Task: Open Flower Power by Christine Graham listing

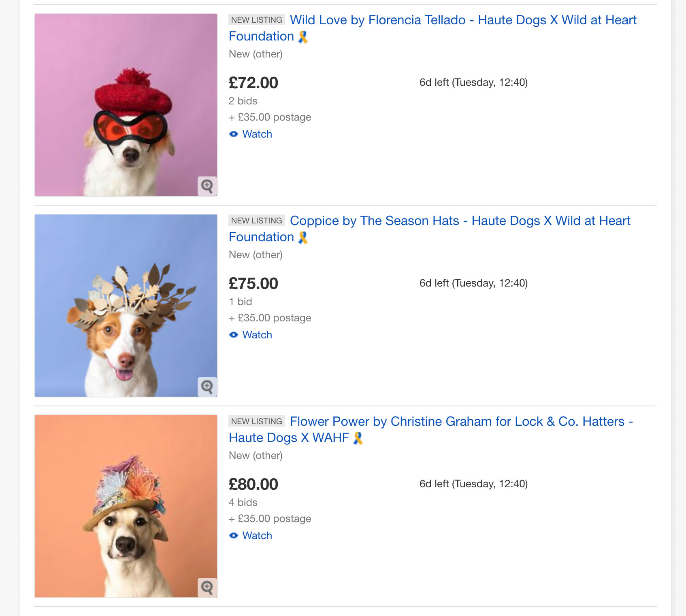Action: [x=431, y=429]
